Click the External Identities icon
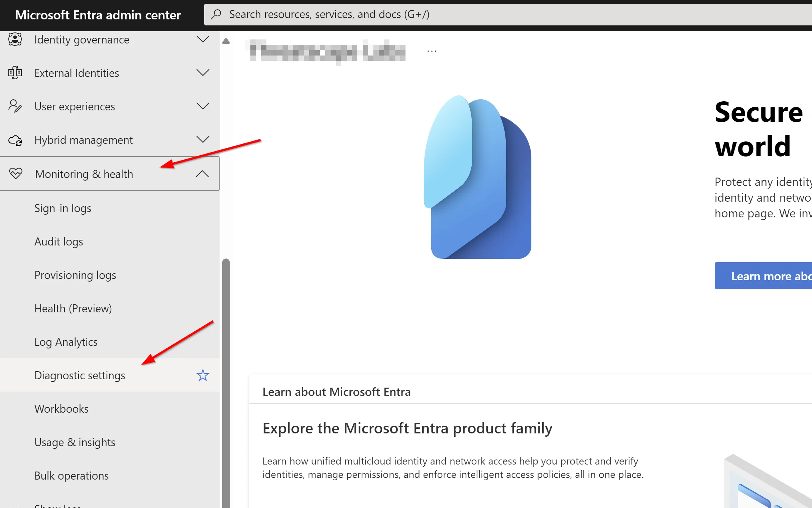 [15, 73]
